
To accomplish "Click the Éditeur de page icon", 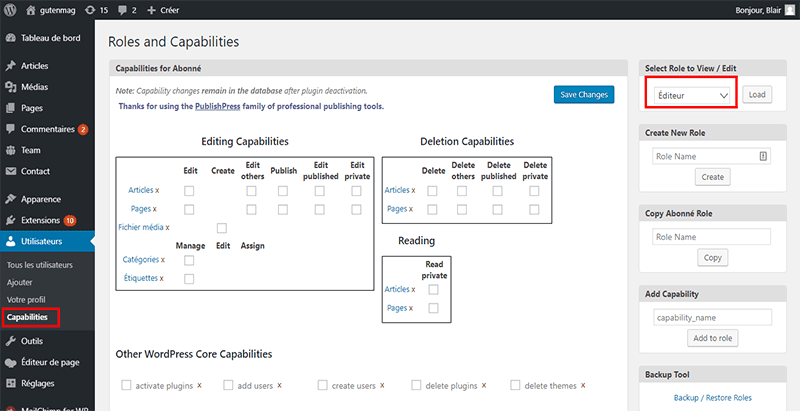I will 11,363.
